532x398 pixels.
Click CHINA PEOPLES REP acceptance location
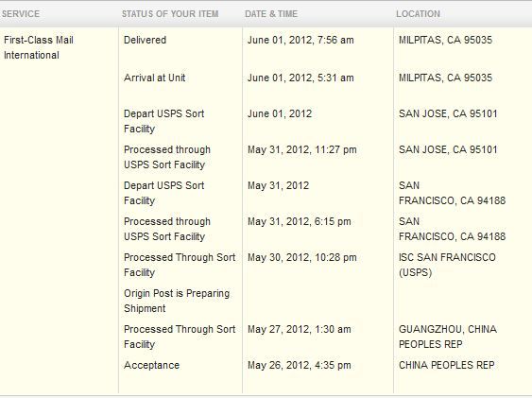pos(447,365)
